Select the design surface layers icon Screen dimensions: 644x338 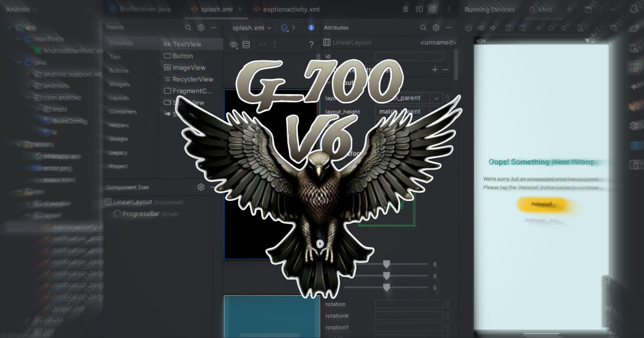pyautogui.click(x=284, y=28)
